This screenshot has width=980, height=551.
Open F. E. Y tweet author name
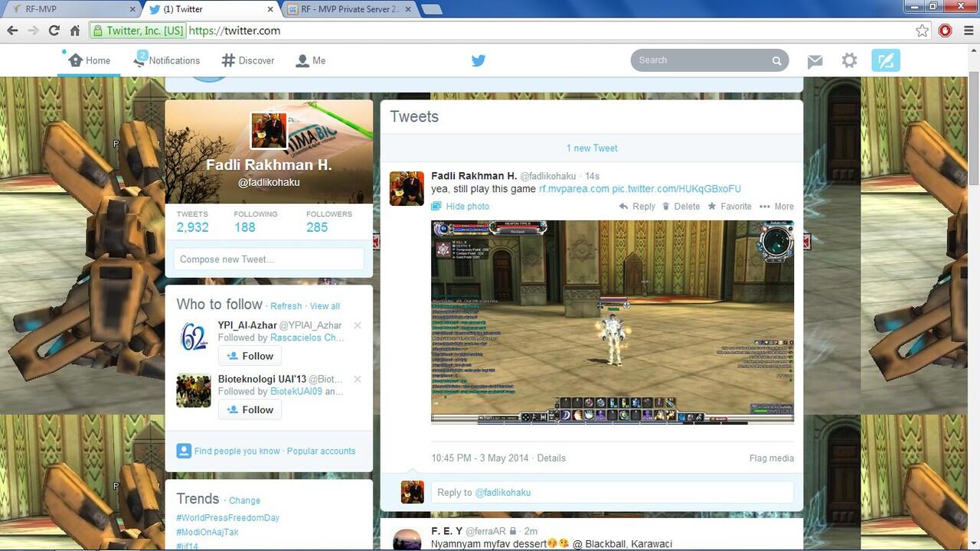click(x=447, y=530)
